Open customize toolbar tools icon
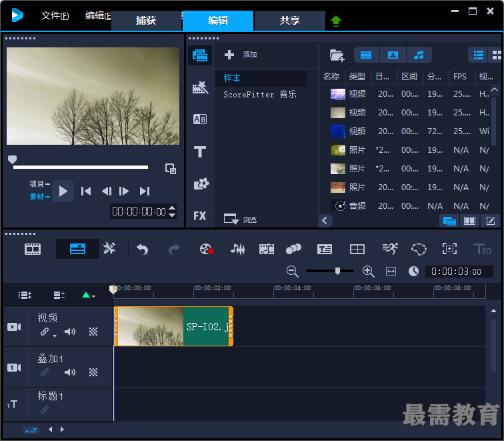The width and height of the screenshot is (504, 441). coord(109,248)
